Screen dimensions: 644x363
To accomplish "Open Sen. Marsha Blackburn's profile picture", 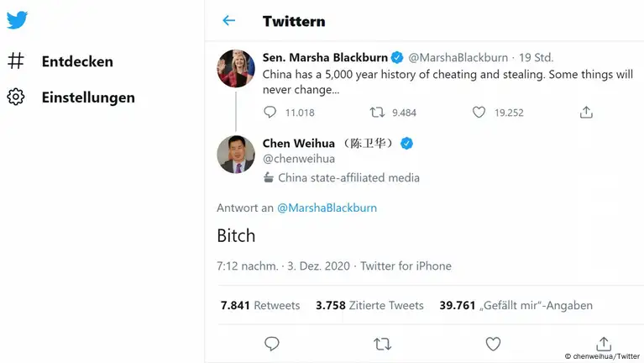I will [x=236, y=68].
